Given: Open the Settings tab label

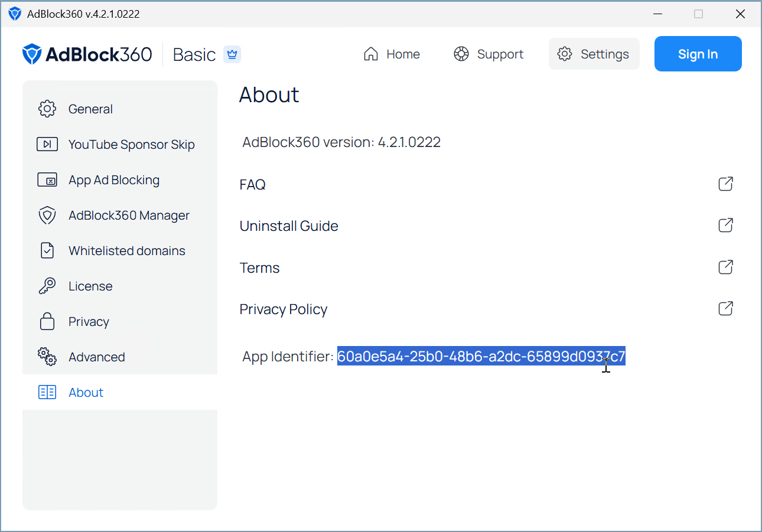Looking at the screenshot, I should [x=605, y=54].
